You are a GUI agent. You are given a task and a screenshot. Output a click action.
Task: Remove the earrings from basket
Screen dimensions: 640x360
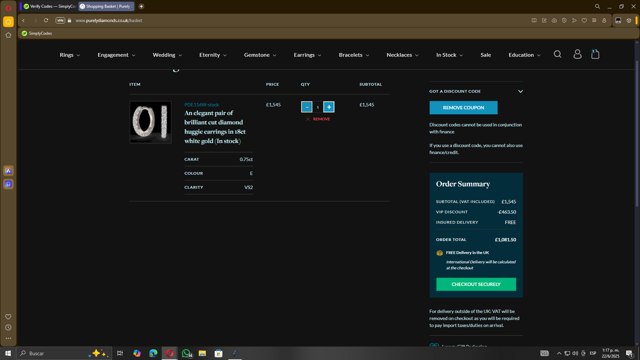318,119
